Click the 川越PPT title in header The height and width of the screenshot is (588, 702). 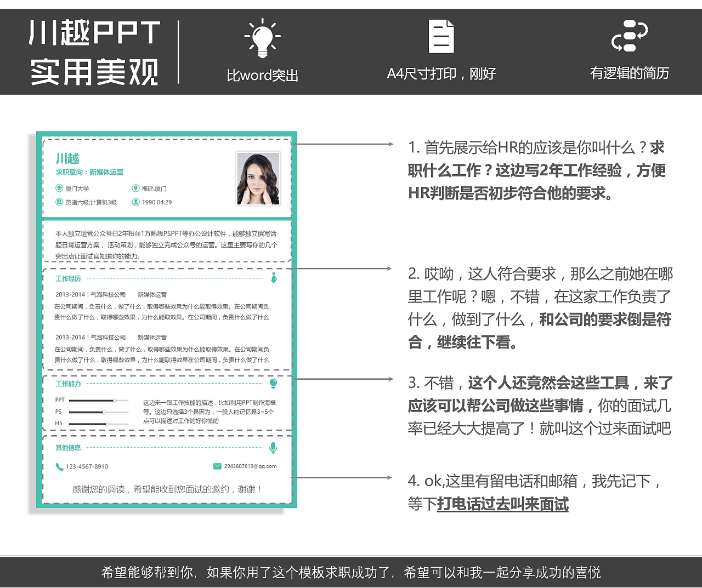click(94, 32)
